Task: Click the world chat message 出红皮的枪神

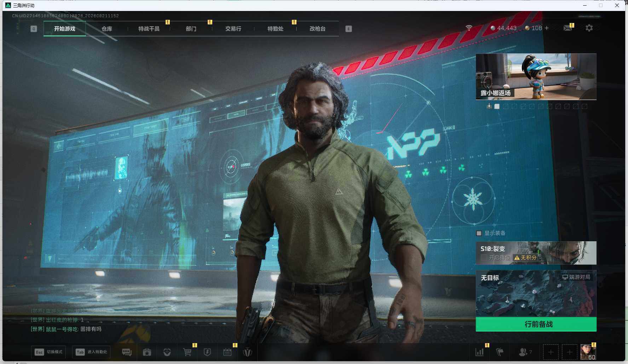Action: pyautogui.click(x=57, y=320)
